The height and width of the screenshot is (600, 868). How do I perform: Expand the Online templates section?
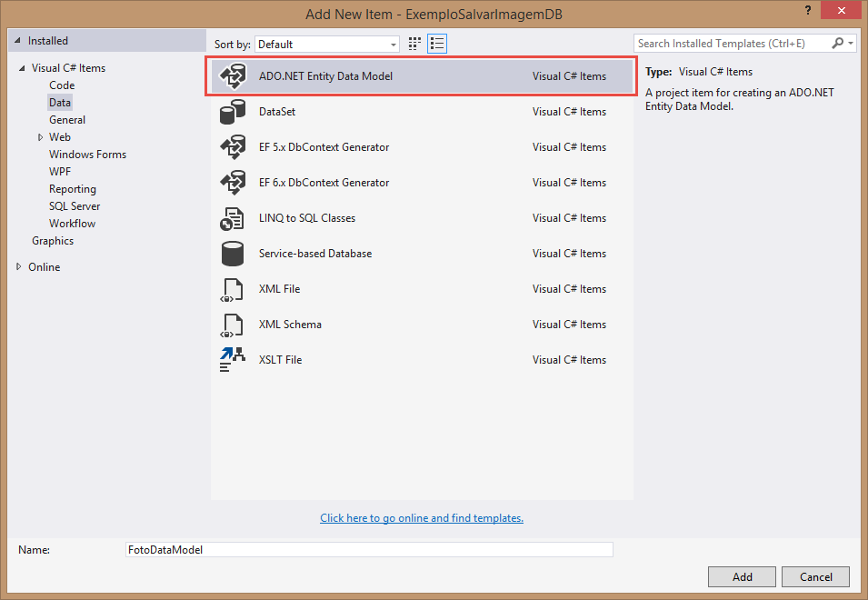20,267
